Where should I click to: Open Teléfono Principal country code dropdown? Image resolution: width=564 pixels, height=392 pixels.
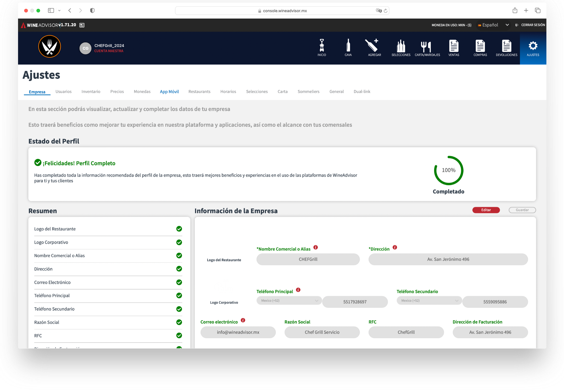coord(289,300)
